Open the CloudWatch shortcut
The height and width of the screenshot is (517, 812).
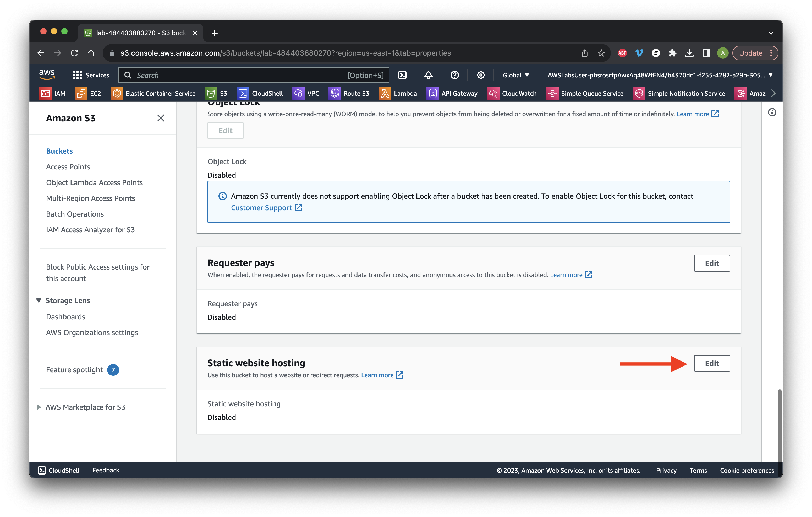tap(512, 93)
